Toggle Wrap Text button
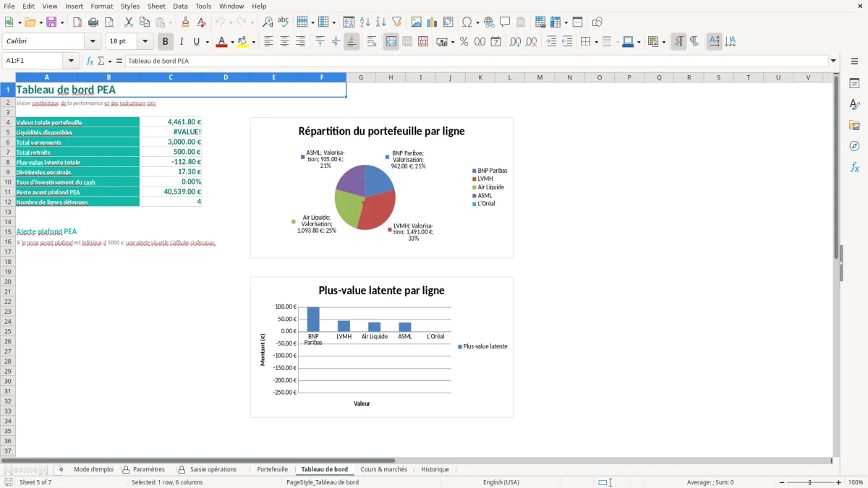Viewport: 868px width, 488px height. click(372, 42)
